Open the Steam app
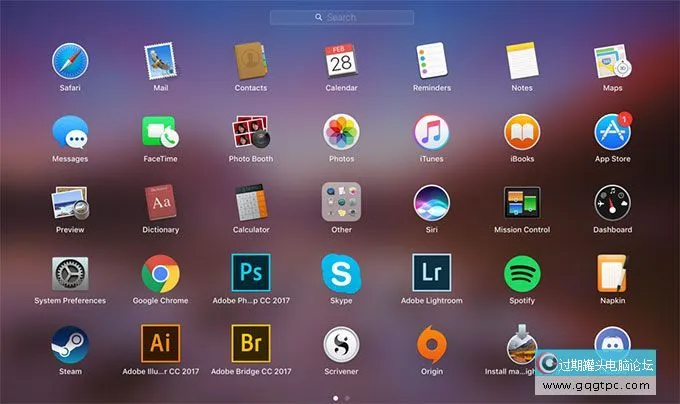The width and height of the screenshot is (680, 404). pos(69,344)
